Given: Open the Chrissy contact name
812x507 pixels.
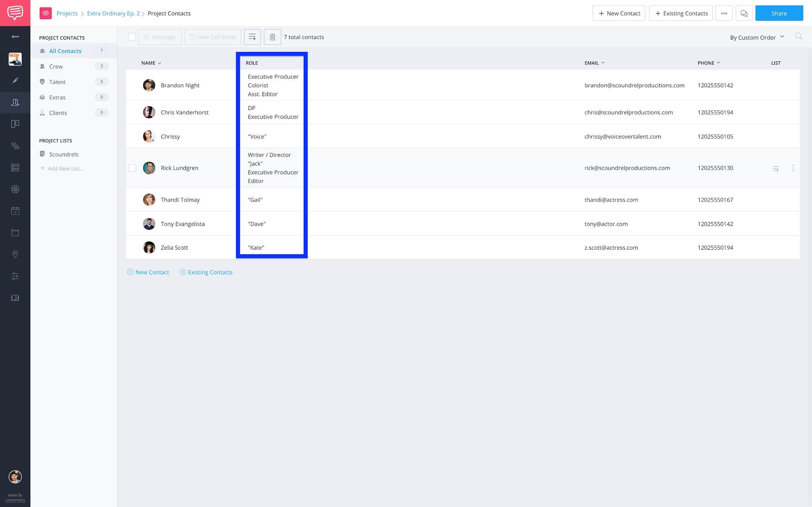Looking at the screenshot, I should click(x=170, y=136).
